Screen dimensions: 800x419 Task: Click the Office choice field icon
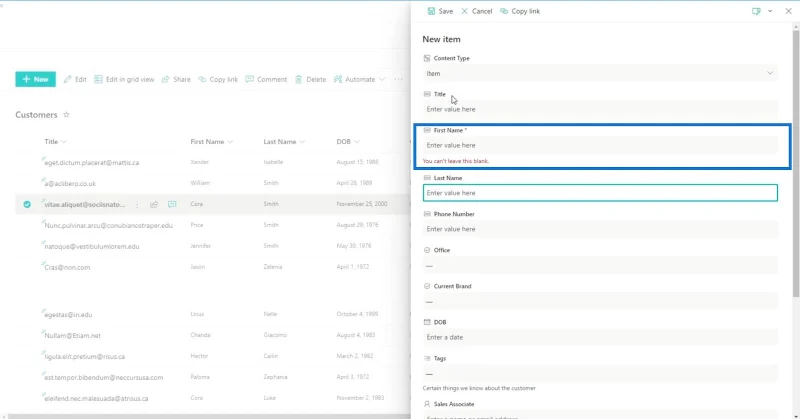click(427, 250)
